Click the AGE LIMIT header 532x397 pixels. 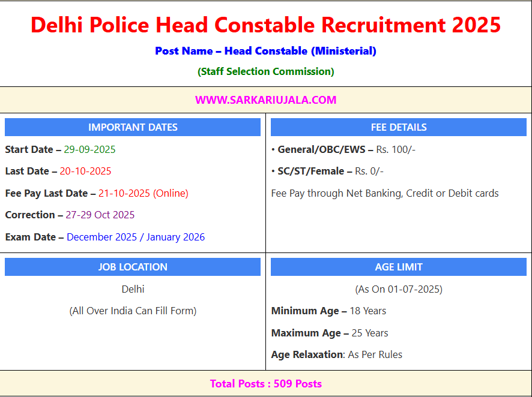tap(399, 267)
